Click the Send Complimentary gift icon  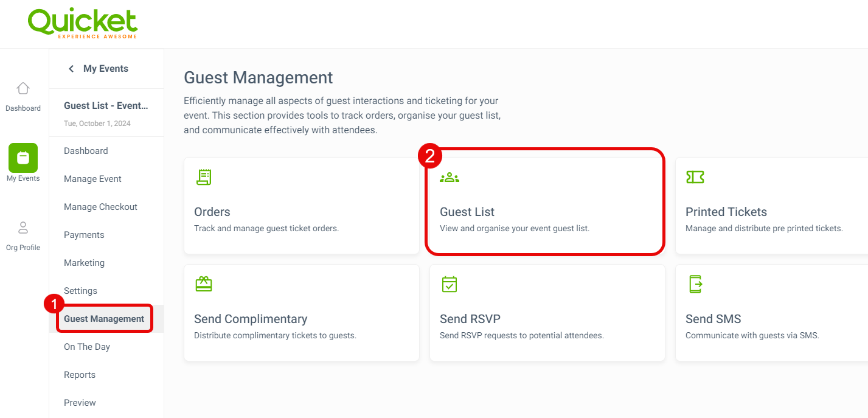click(204, 284)
